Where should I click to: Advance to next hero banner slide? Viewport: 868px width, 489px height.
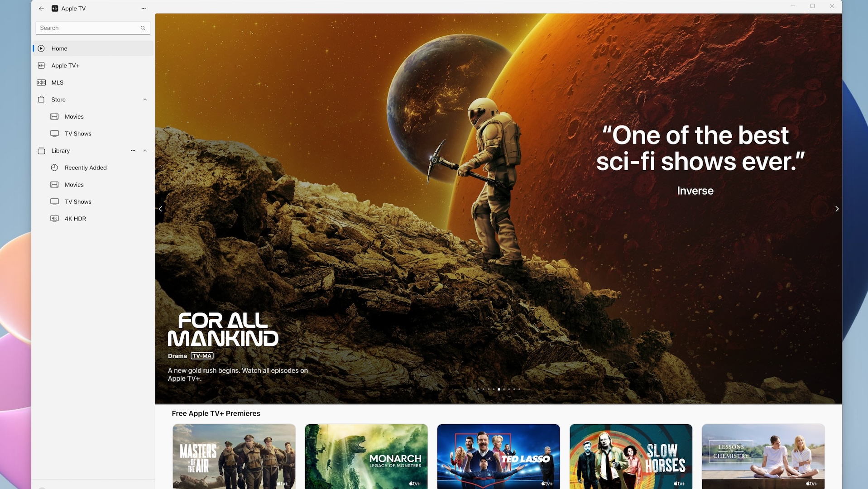tap(837, 209)
